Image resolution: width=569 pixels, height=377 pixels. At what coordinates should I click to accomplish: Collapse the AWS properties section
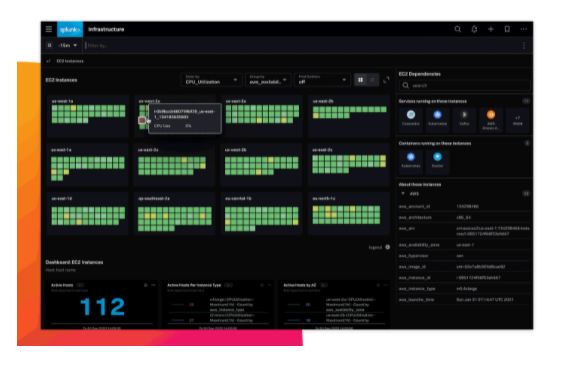pos(403,193)
